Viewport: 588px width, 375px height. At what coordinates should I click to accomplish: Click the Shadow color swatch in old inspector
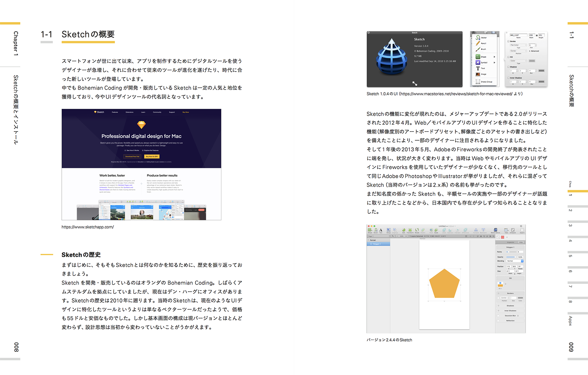pyautogui.click(x=541, y=71)
